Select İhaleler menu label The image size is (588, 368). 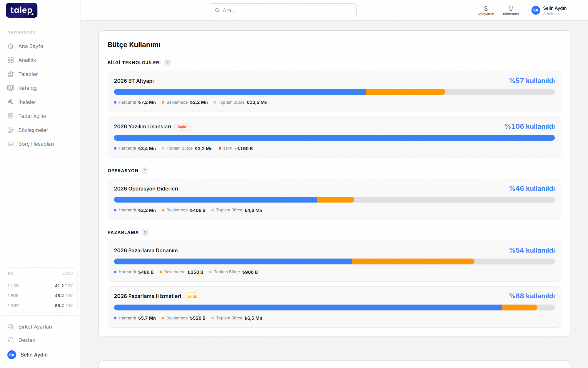(27, 102)
